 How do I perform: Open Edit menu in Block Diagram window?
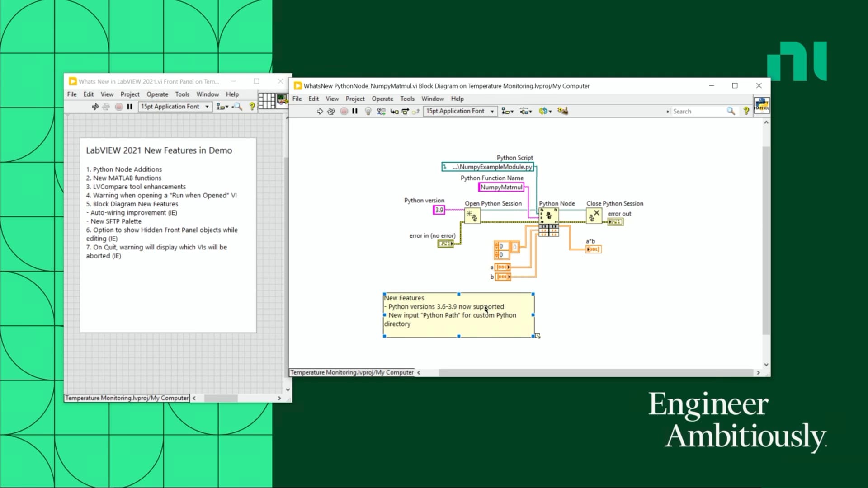click(314, 99)
